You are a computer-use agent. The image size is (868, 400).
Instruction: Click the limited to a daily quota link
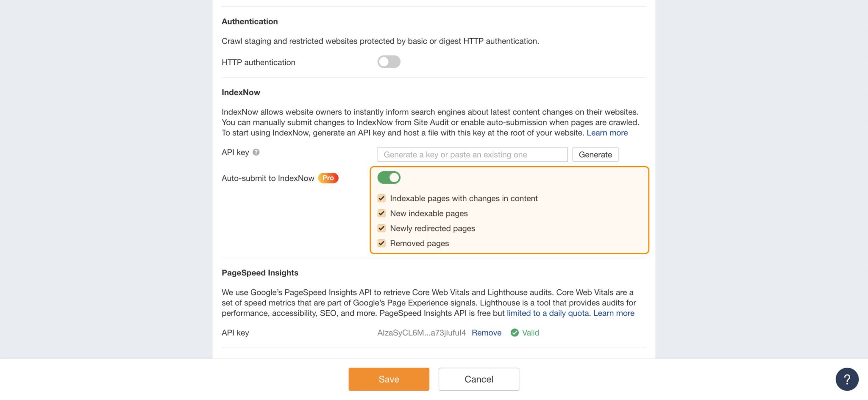pos(547,313)
